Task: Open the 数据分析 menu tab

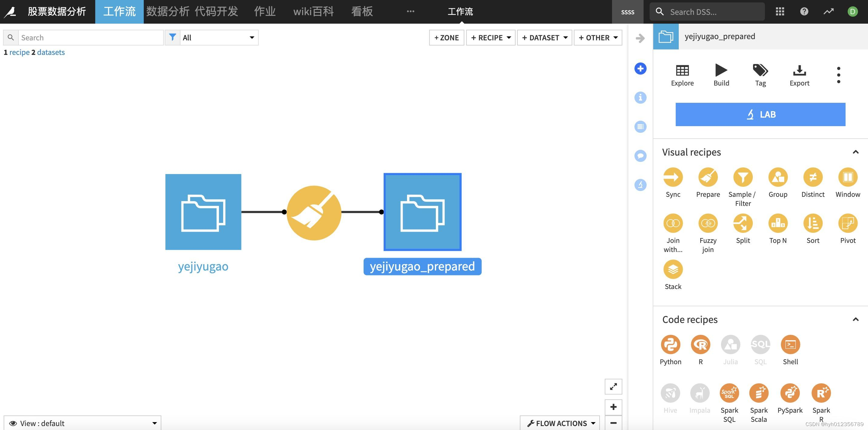Action: point(167,12)
